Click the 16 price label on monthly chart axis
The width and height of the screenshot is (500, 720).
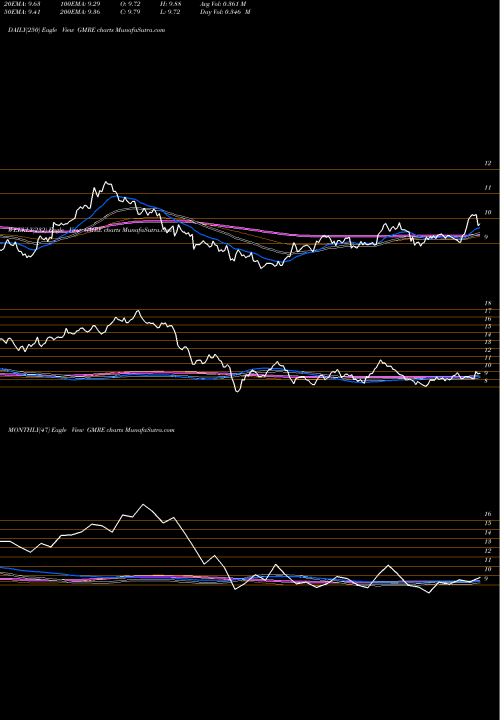(489, 514)
